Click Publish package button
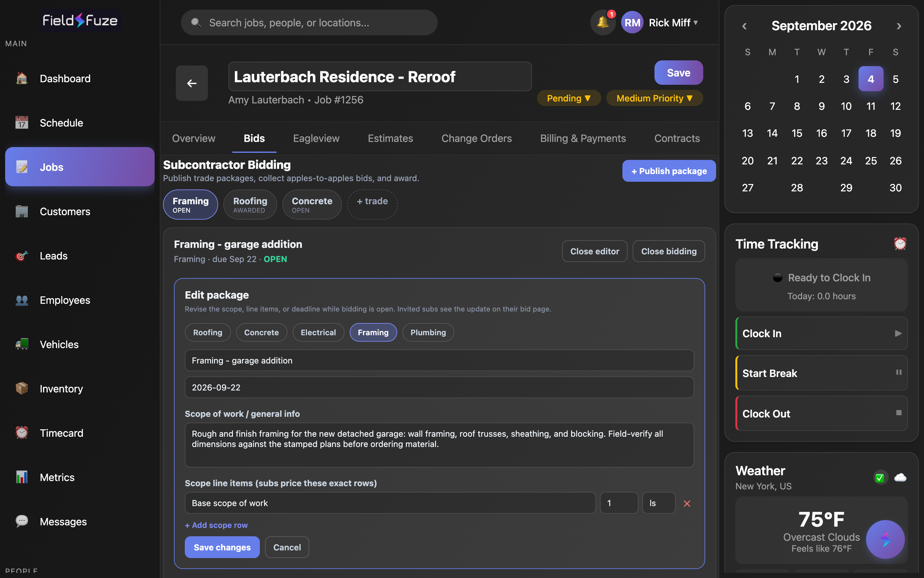 [669, 171]
